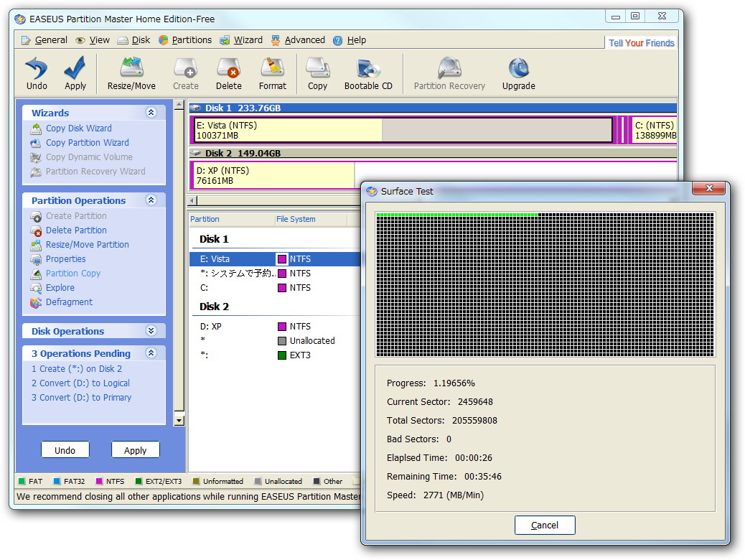
Task: Select the Bootable CD toolbar icon
Action: click(x=368, y=72)
